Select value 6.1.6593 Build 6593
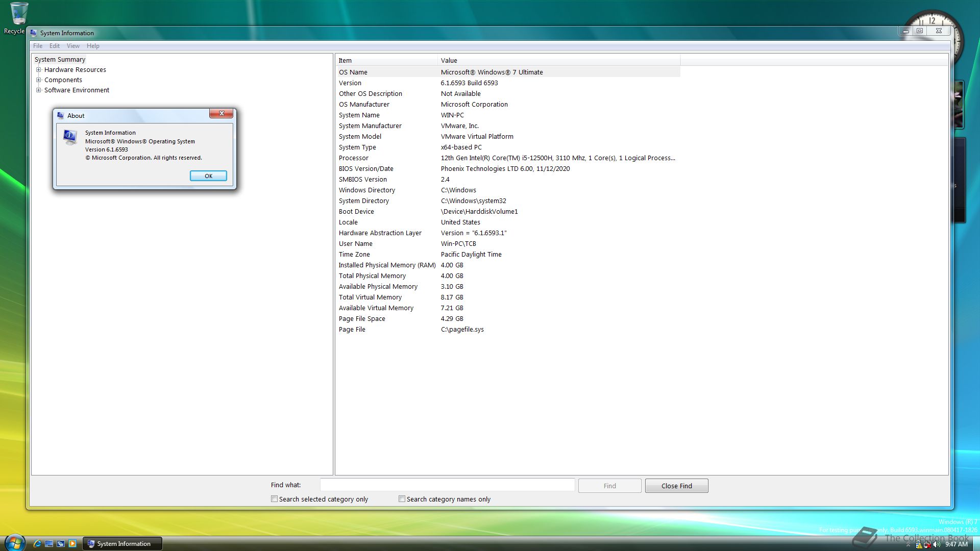980x551 pixels. pos(469,83)
